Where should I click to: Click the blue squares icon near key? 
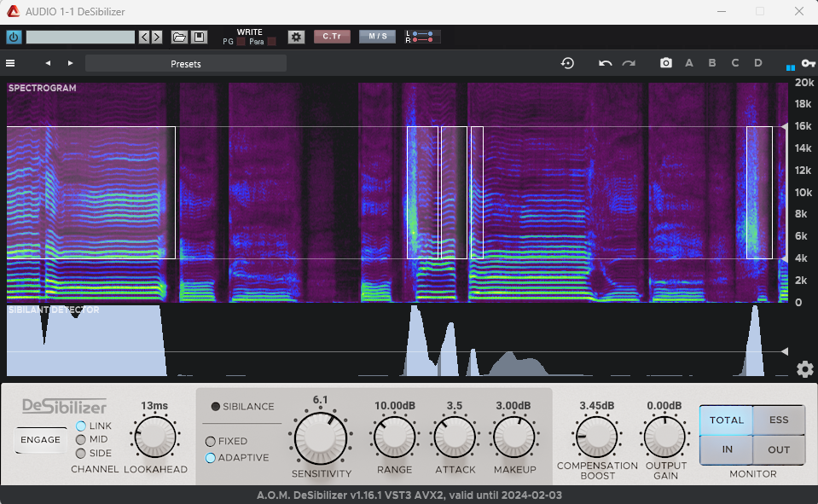791,67
